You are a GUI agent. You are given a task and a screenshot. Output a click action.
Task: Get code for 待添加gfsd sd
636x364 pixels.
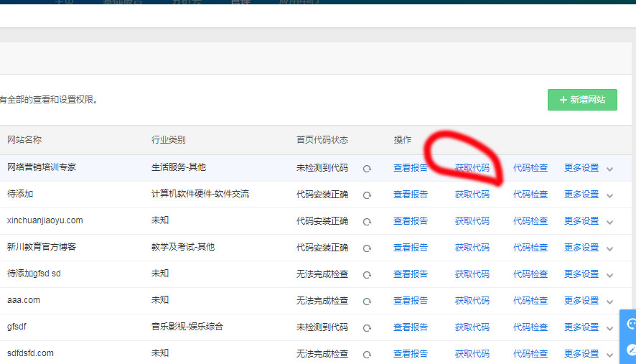(472, 274)
